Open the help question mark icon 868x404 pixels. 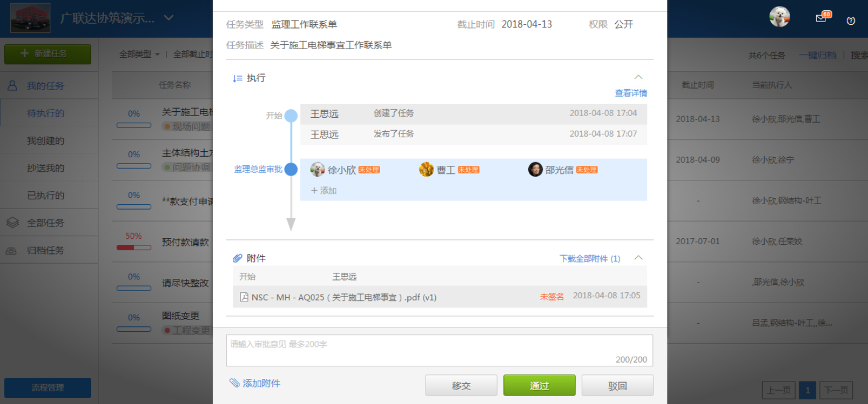851,20
